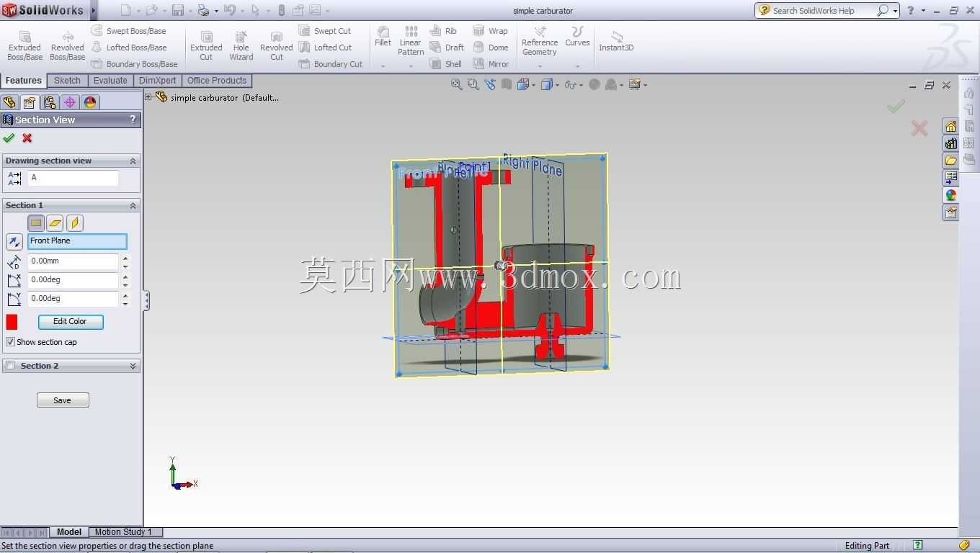Viewport: 980px width, 553px height.
Task: Click the Save button
Action: [63, 400]
